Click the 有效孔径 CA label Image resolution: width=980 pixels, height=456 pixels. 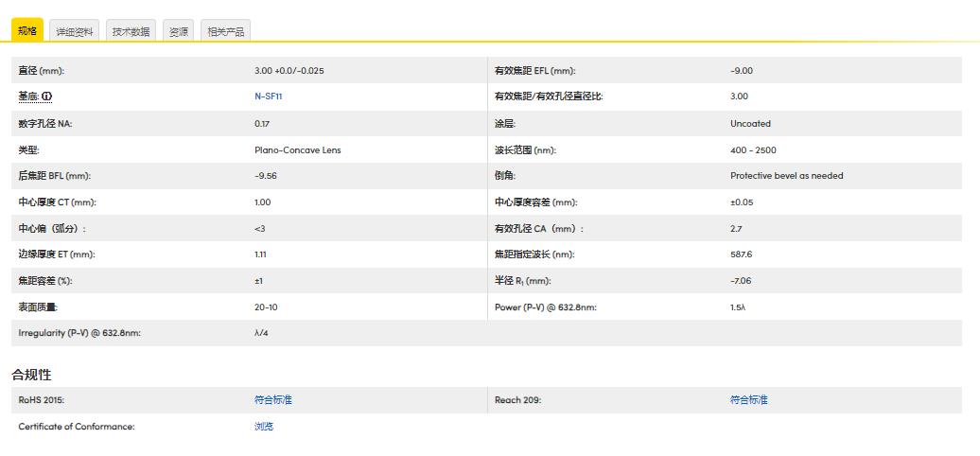[539, 229]
